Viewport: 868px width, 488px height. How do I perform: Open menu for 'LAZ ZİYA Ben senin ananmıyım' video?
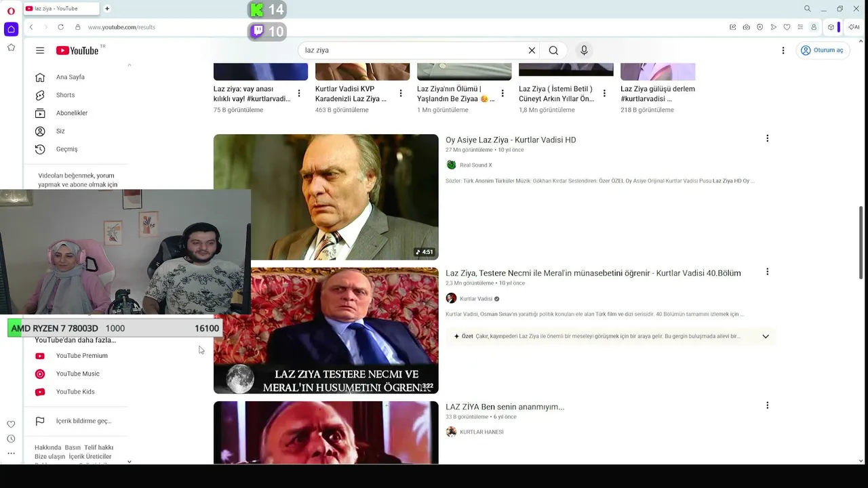[x=767, y=405]
